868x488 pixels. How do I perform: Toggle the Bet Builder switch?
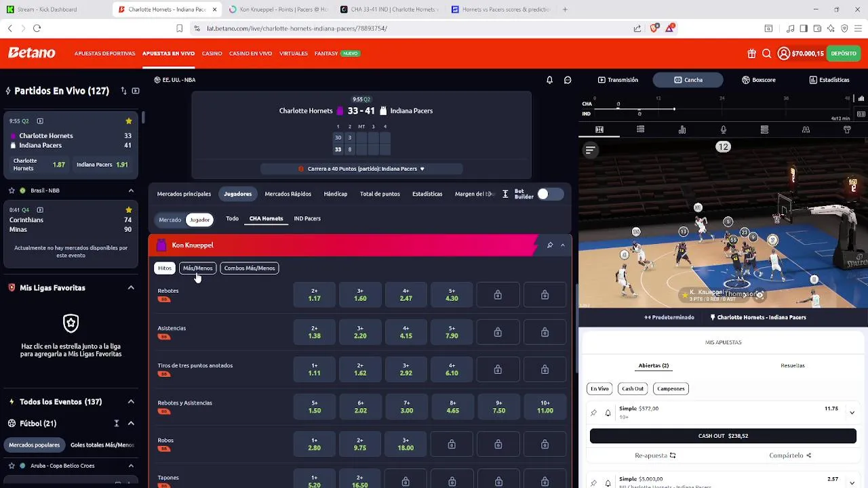tap(550, 195)
